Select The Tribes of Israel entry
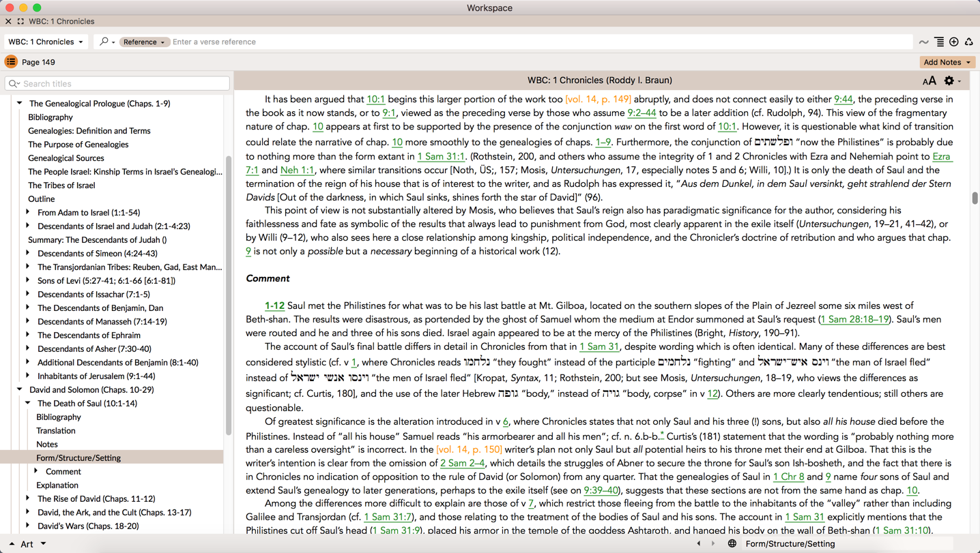The width and height of the screenshot is (980, 553). (x=61, y=185)
